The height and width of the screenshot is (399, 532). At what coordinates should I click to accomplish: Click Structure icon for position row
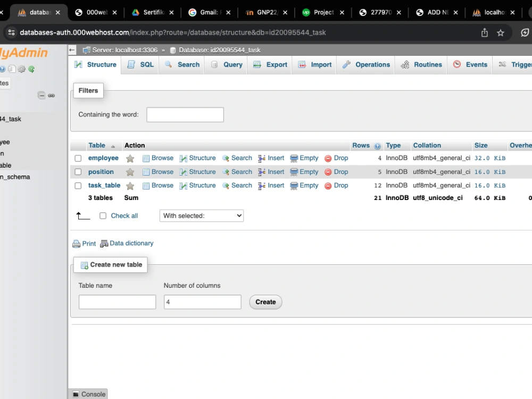click(x=183, y=172)
